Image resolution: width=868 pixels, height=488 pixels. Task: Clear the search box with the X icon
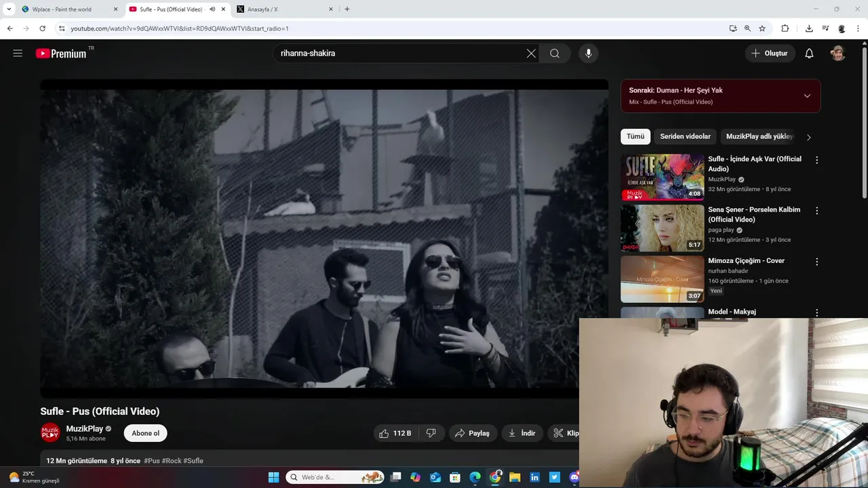coord(531,54)
